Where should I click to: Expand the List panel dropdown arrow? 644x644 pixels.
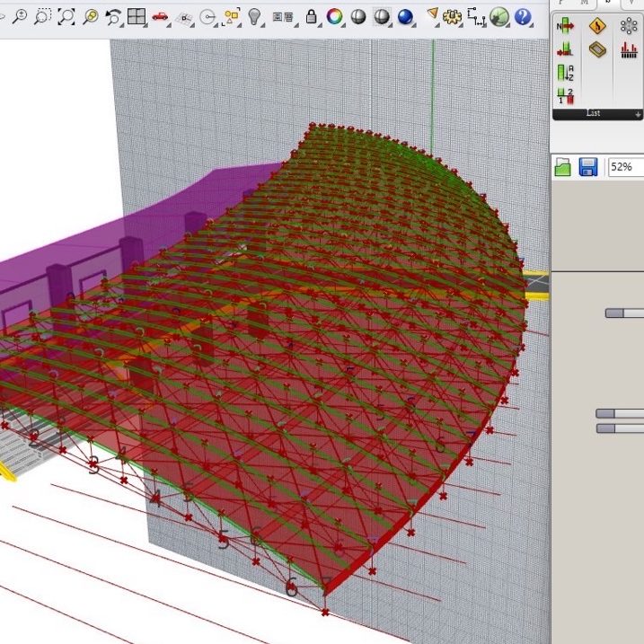click(x=638, y=114)
